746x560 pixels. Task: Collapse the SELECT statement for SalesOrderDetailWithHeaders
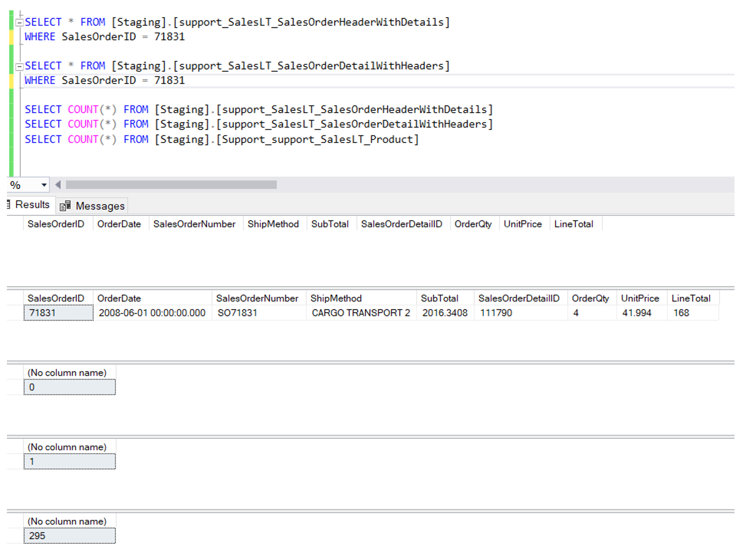19,66
